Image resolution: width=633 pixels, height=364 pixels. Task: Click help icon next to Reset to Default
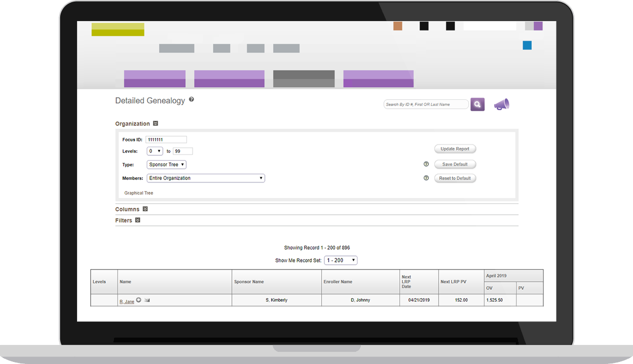[426, 178]
